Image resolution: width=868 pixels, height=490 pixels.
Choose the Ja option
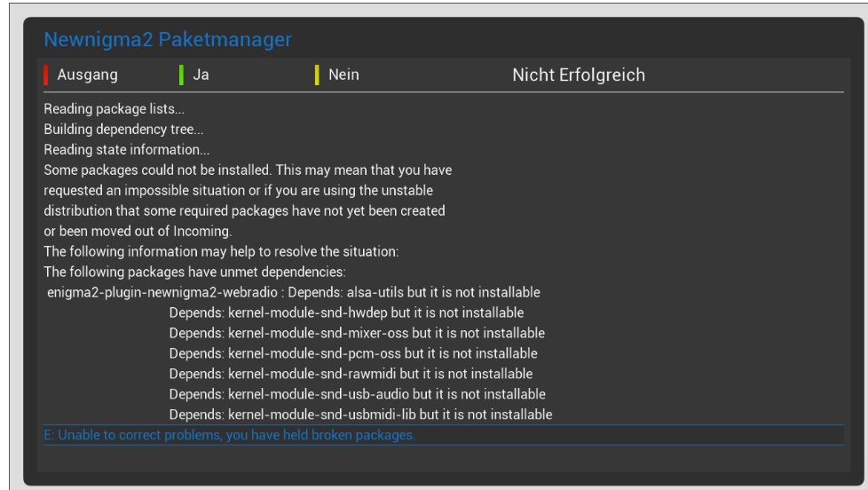(201, 75)
